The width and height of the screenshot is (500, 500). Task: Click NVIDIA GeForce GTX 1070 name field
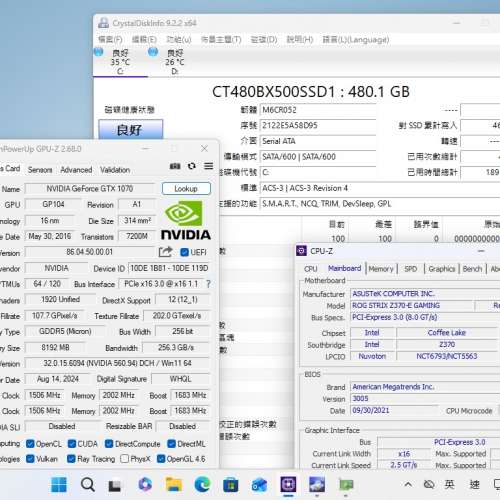point(90,189)
